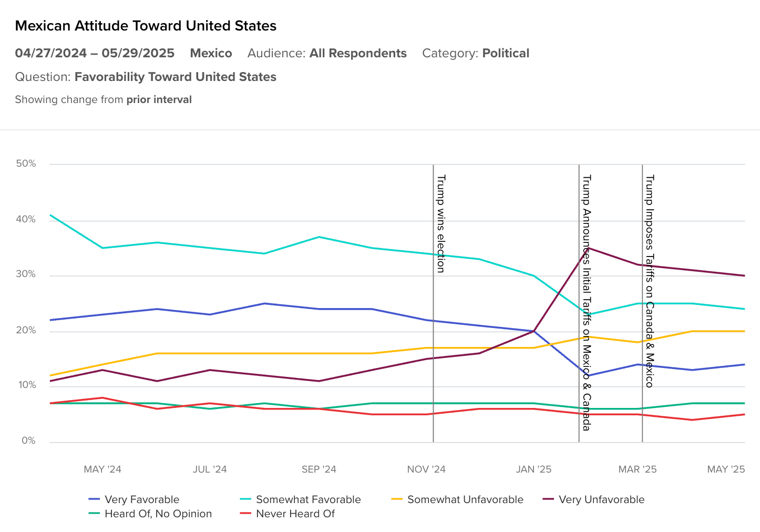The height and width of the screenshot is (532, 760).
Task: Click the NOV '24 x-axis label
Action: (x=426, y=469)
